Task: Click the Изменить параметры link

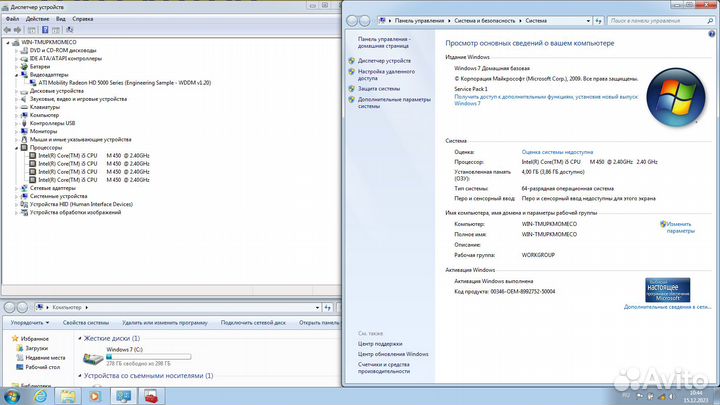Action: (x=680, y=228)
